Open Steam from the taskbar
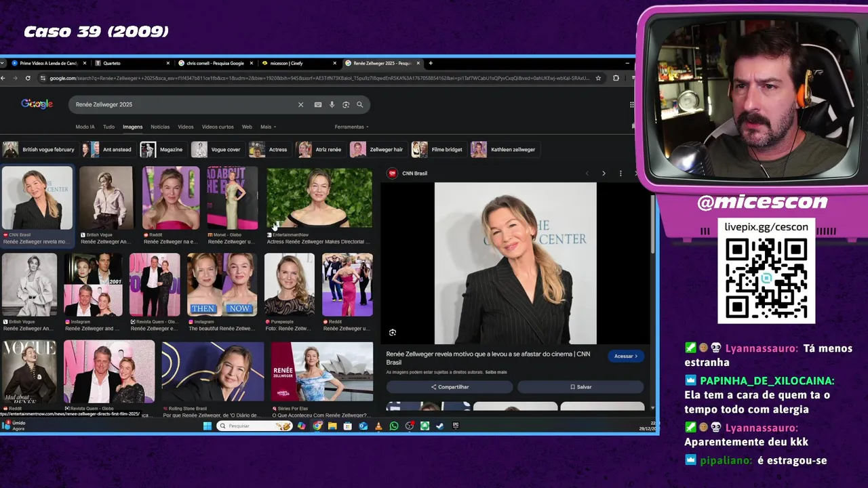Image resolution: width=868 pixels, height=488 pixels. 440,426
